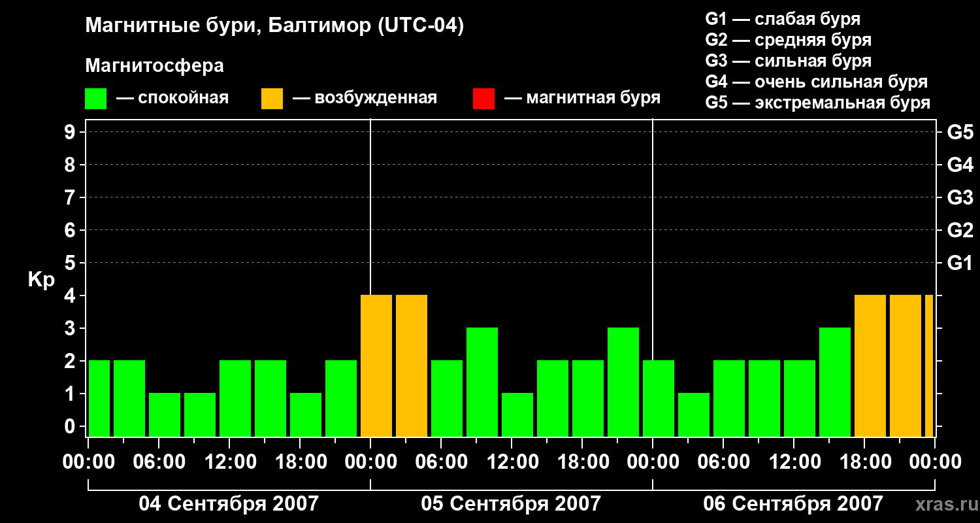This screenshot has height=523, width=980.
Task: Click the right-axis 'G1' storm level label
Action: (960, 263)
